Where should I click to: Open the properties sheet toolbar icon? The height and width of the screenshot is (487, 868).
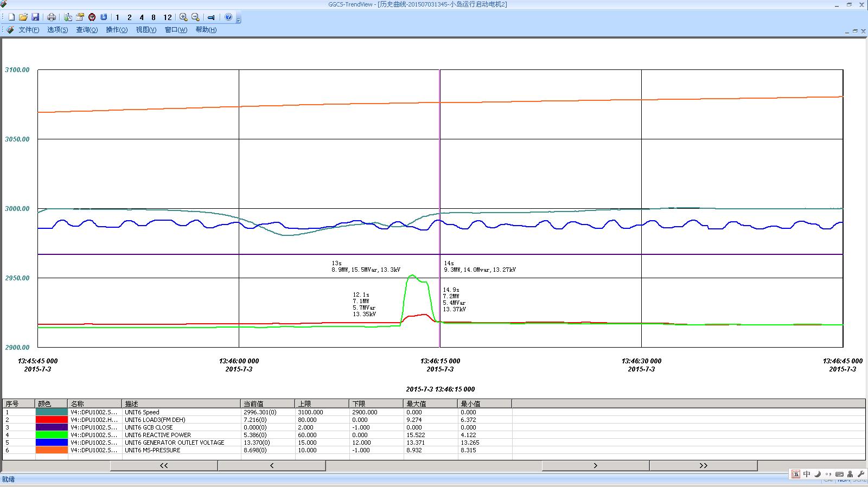click(80, 17)
